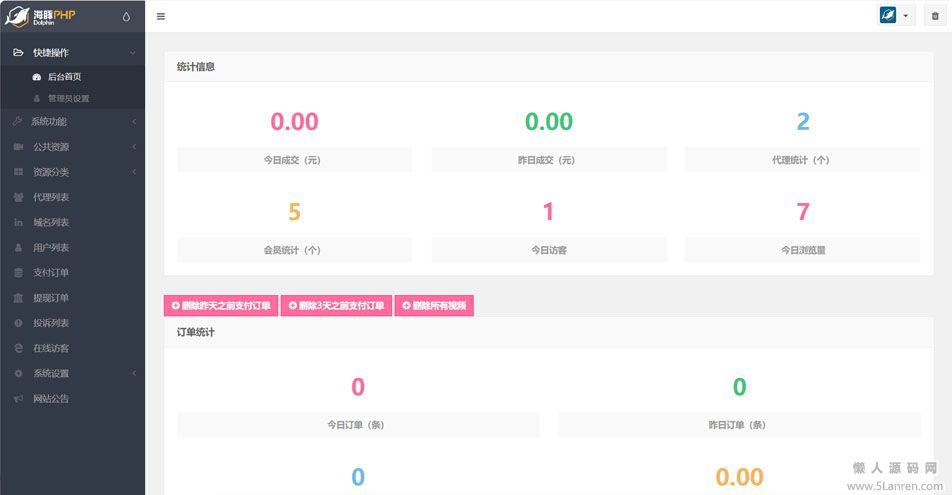Click the 代理列表 users icon
The height and width of the screenshot is (495, 952).
click(18, 197)
